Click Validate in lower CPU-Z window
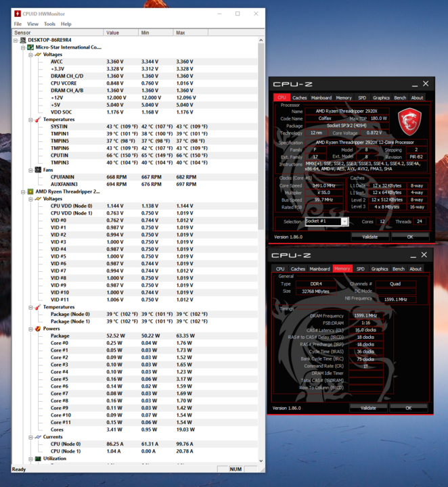448x487 pixels. point(368,408)
